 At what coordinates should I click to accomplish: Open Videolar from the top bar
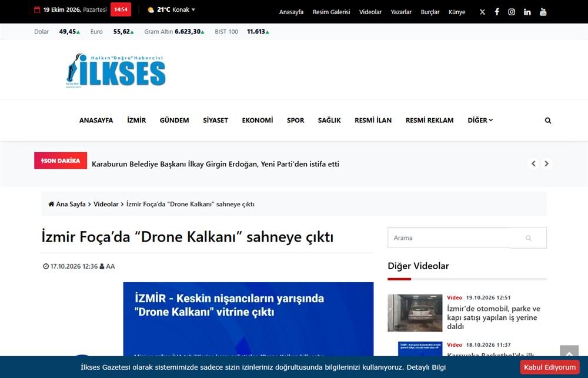point(370,12)
